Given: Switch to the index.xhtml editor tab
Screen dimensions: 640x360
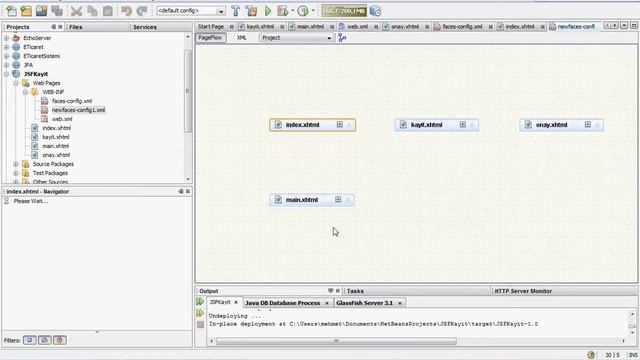Looking at the screenshot, I should [x=520, y=27].
